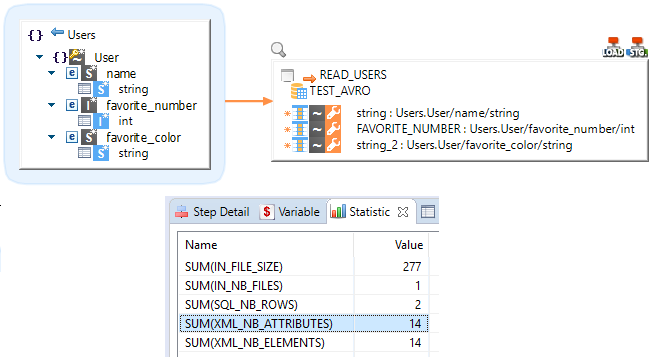Click the element 'e' icon beside favorite_number

(72, 105)
